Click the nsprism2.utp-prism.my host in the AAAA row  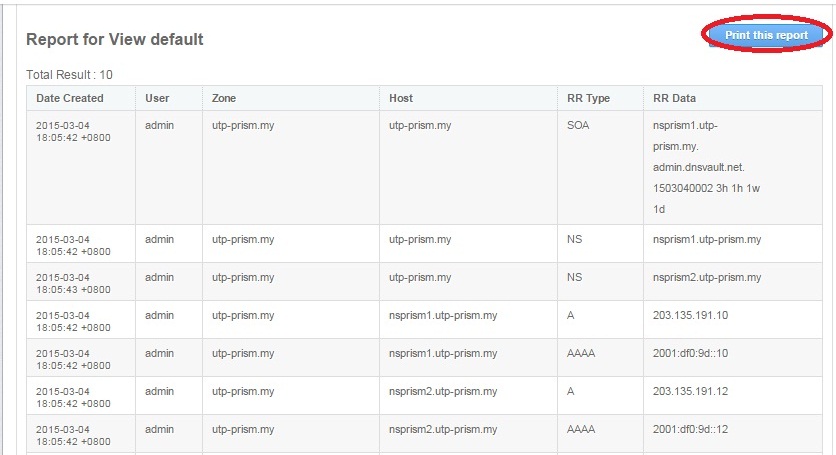click(x=443, y=429)
